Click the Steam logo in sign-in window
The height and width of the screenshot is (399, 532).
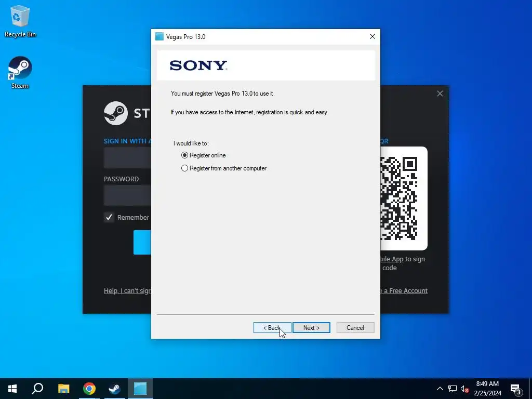(x=116, y=113)
